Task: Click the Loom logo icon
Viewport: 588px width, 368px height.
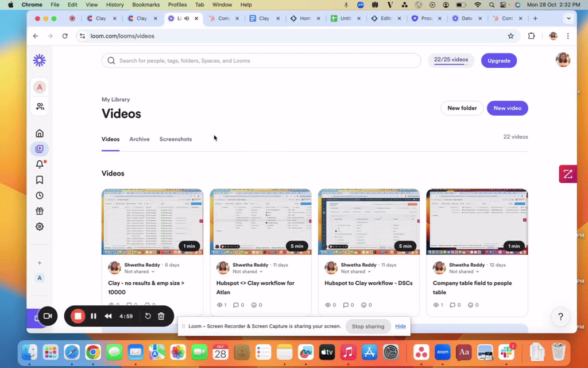Action: point(40,60)
